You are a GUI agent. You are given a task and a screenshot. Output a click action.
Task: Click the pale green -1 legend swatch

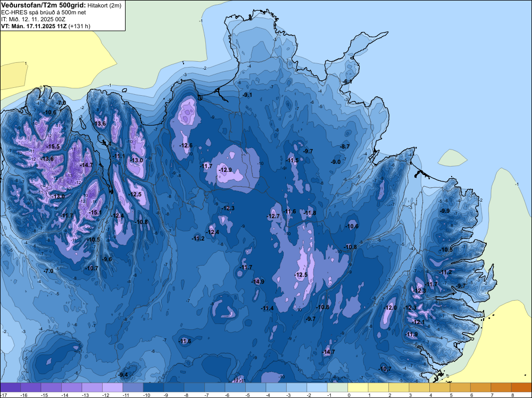338,387
